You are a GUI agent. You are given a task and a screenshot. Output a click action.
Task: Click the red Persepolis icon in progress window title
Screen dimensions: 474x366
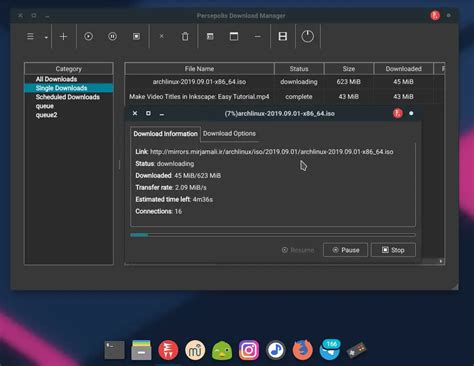[397, 114]
